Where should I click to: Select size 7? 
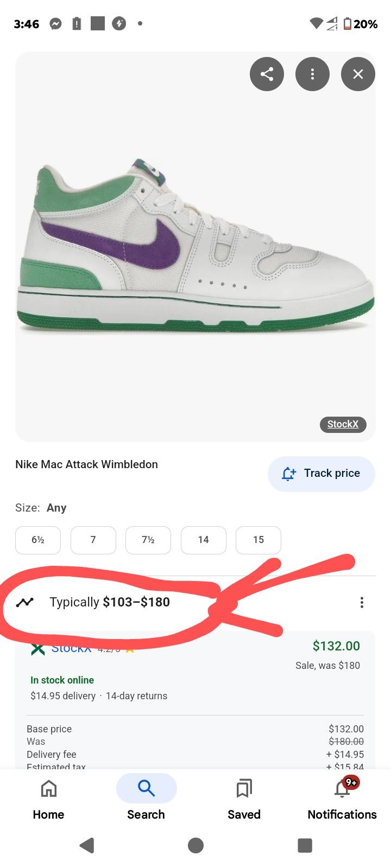93,540
